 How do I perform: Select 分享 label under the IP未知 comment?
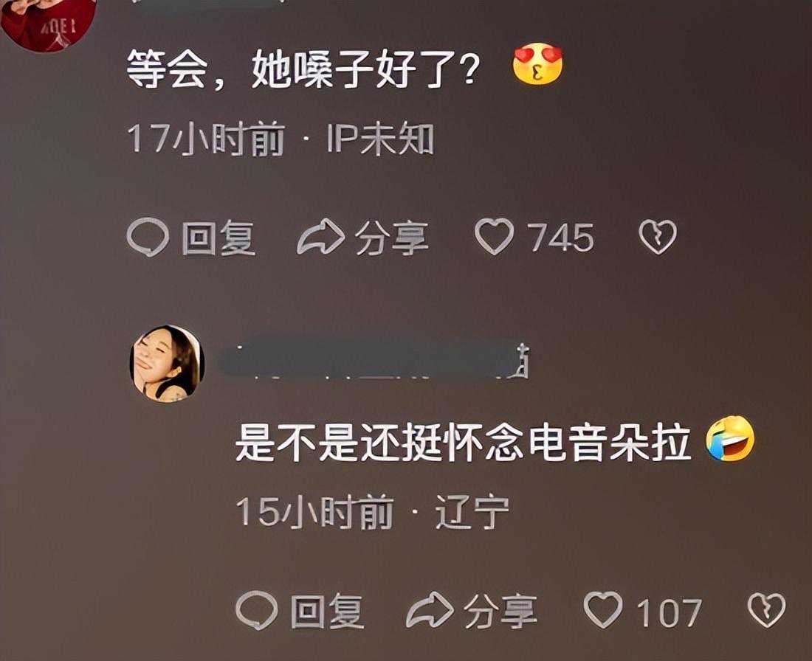click(391, 238)
